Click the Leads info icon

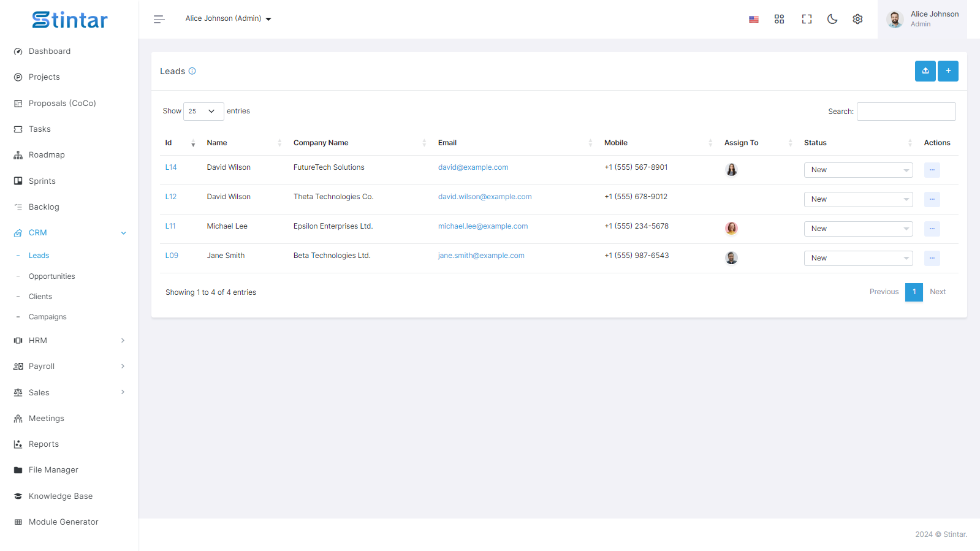pyautogui.click(x=192, y=71)
